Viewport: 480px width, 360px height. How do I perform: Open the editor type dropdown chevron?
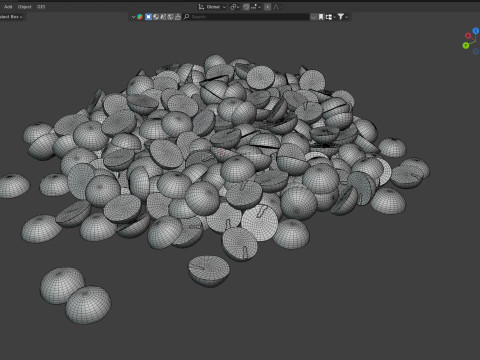(x=133, y=17)
